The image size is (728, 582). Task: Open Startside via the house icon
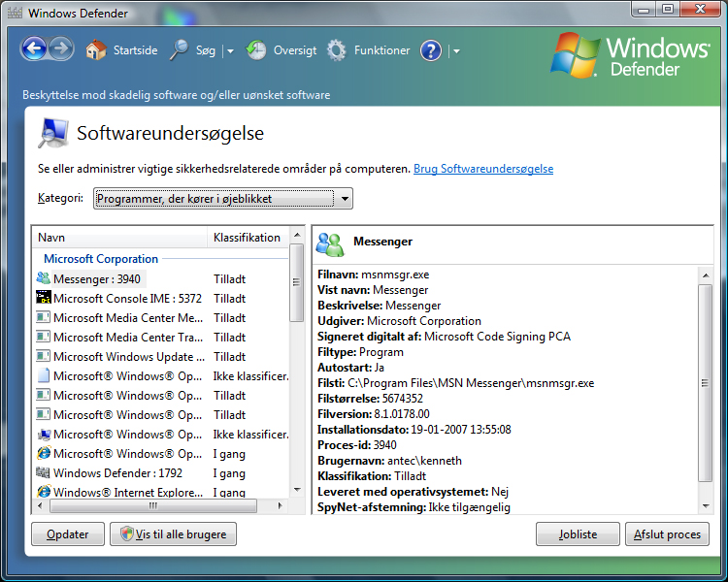click(x=96, y=50)
